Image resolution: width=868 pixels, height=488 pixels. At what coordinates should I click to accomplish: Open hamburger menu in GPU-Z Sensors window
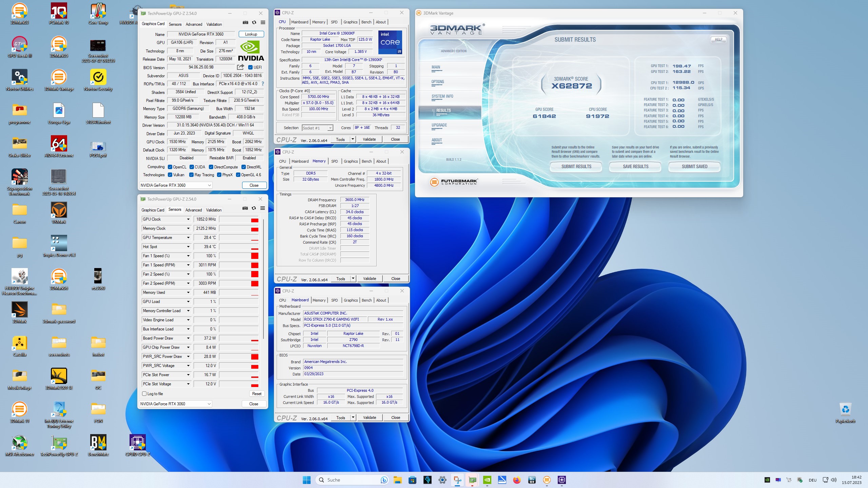pos(262,208)
